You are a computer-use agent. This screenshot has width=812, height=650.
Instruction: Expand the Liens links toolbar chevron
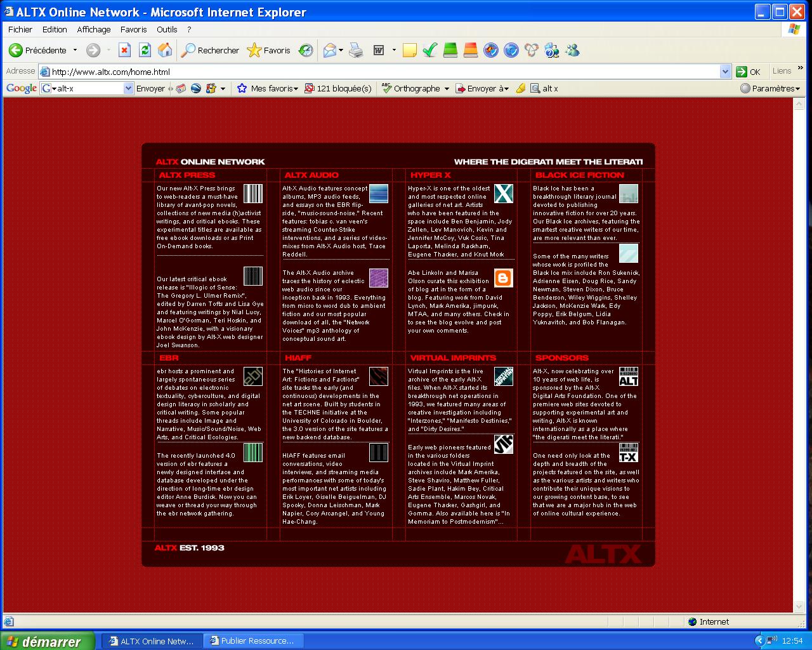point(801,69)
